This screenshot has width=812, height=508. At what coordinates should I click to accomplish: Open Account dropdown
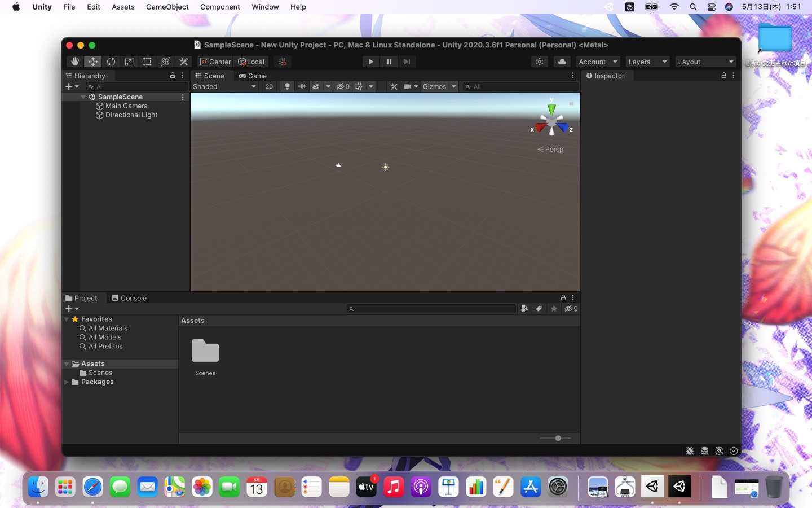598,62
